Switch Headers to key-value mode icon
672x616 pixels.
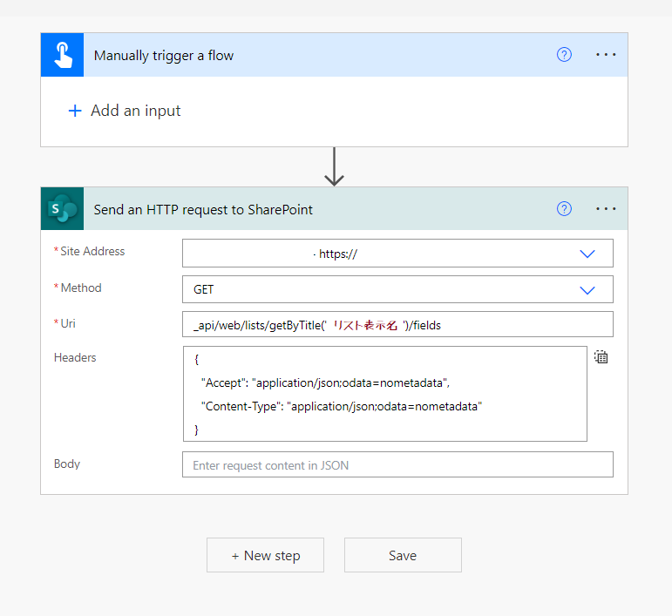pos(601,357)
